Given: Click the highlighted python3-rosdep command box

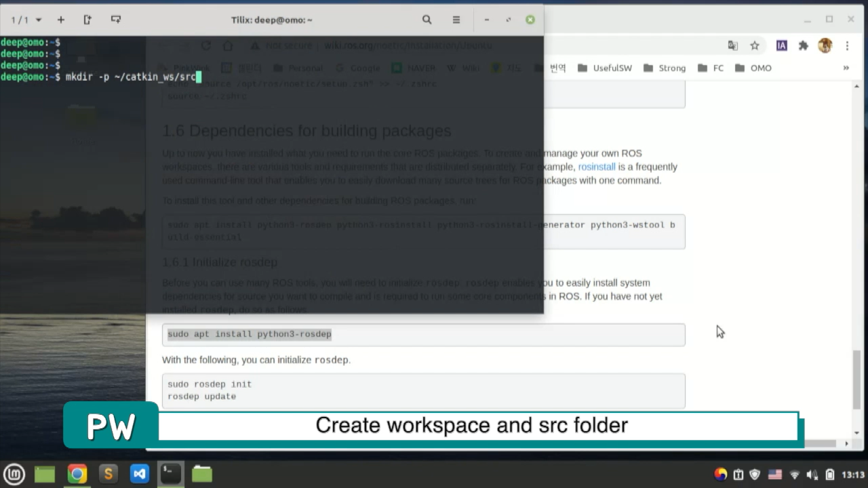Looking at the screenshot, I should tap(424, 334).
